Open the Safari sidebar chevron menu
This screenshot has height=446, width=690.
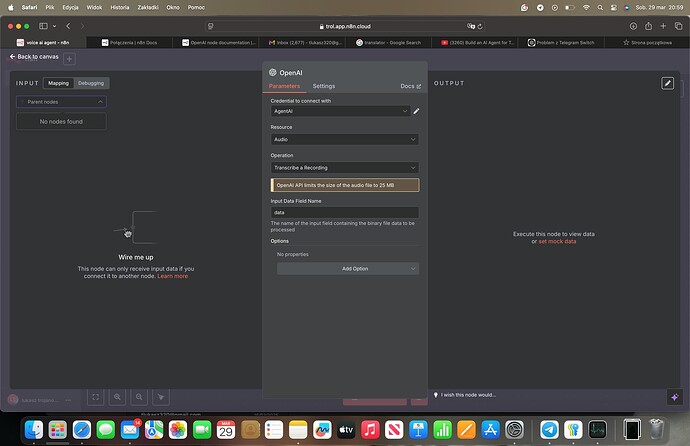pos(55,26)
